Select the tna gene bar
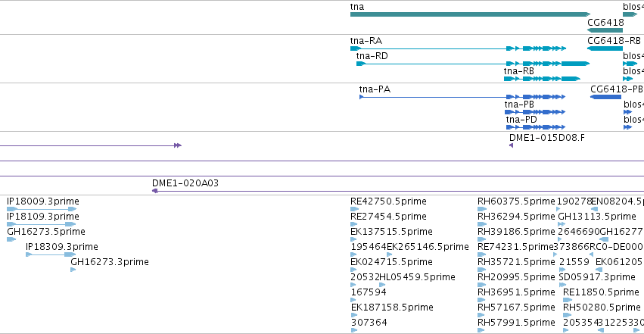 point(470,14)
